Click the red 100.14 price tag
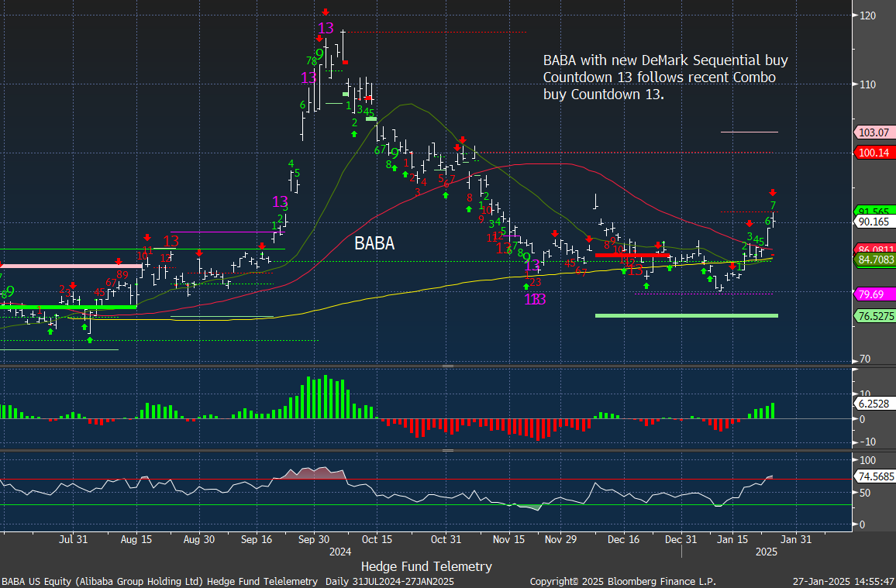 [x=874, y=153]
